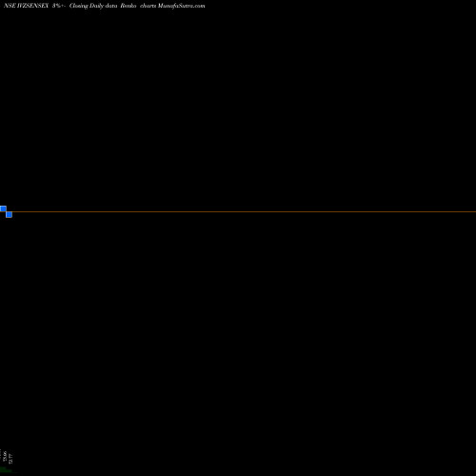The image size is (476, 476).
Task: Click orange line beside the lower brick
Action: pyautogui.click(x=14, y=211)
